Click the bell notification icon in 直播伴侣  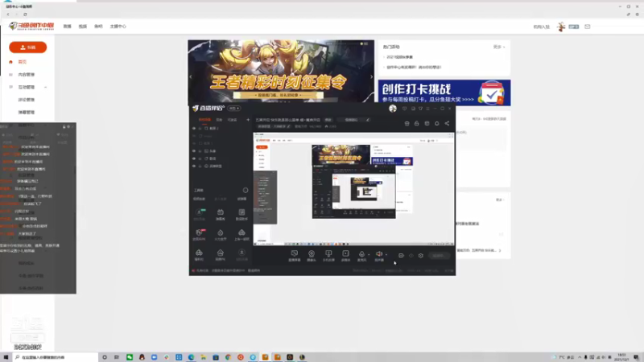coord(436,124)
